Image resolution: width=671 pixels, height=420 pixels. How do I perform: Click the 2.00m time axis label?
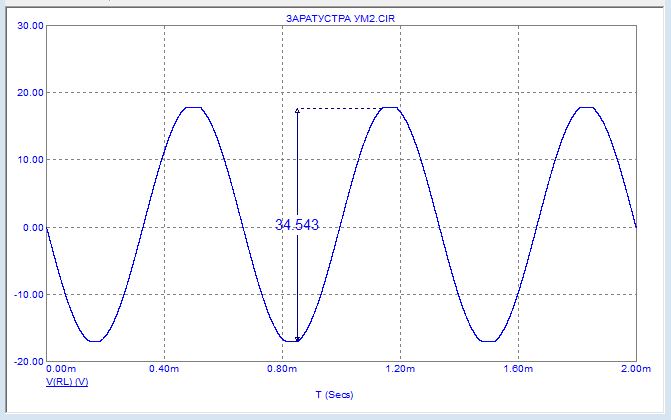click(x=636, y=369)
